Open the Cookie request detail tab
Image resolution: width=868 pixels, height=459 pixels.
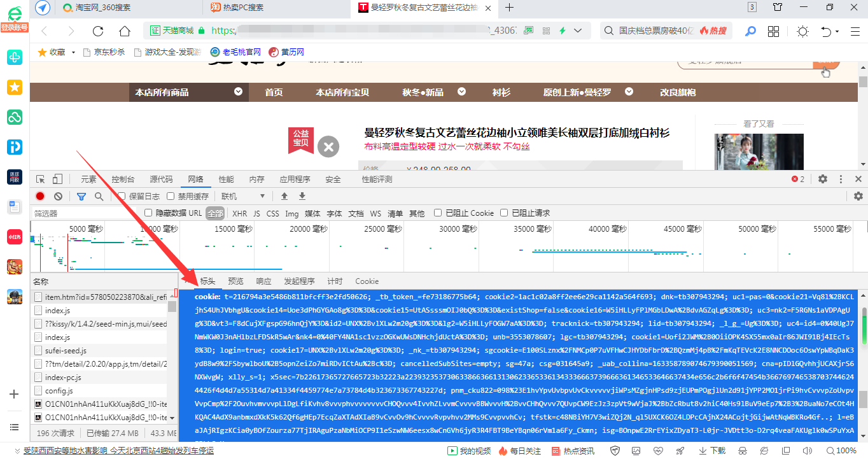[367, 281]
